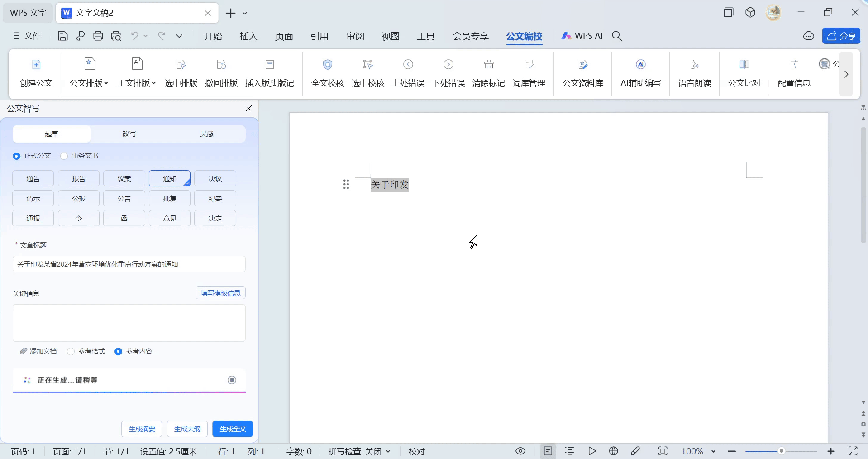Click the search magnifier icon beside WPS AI
This screenshot has height=459, width=868.
click(617, 36)
